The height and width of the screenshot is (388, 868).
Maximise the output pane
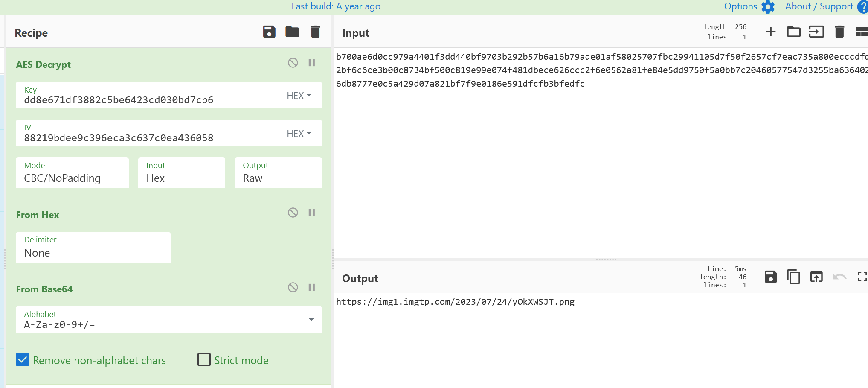[x=862, y=277]
